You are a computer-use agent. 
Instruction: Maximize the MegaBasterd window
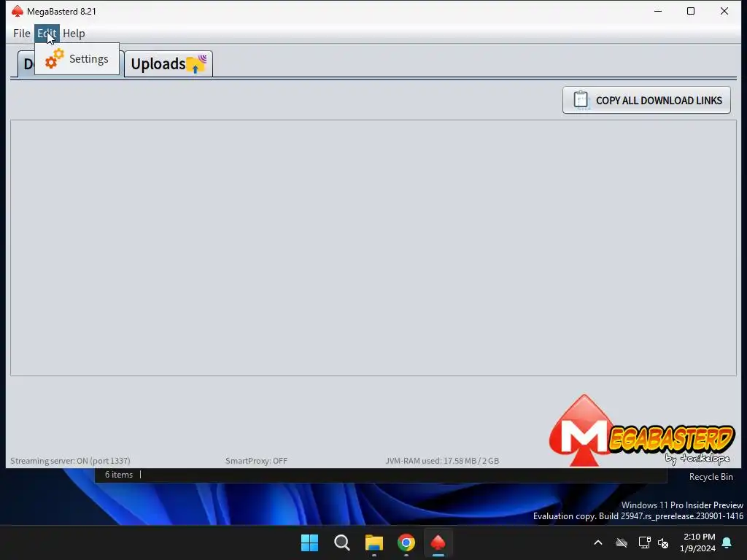click(691, 11)
